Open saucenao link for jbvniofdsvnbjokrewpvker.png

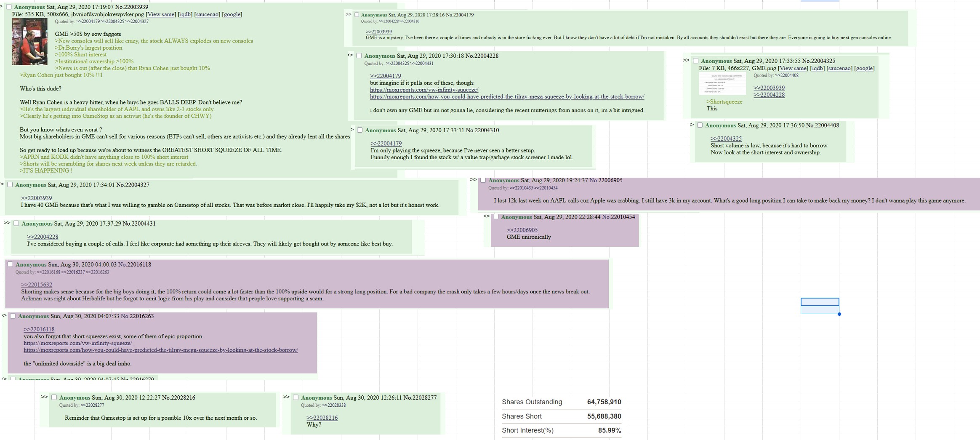(207, 14)
